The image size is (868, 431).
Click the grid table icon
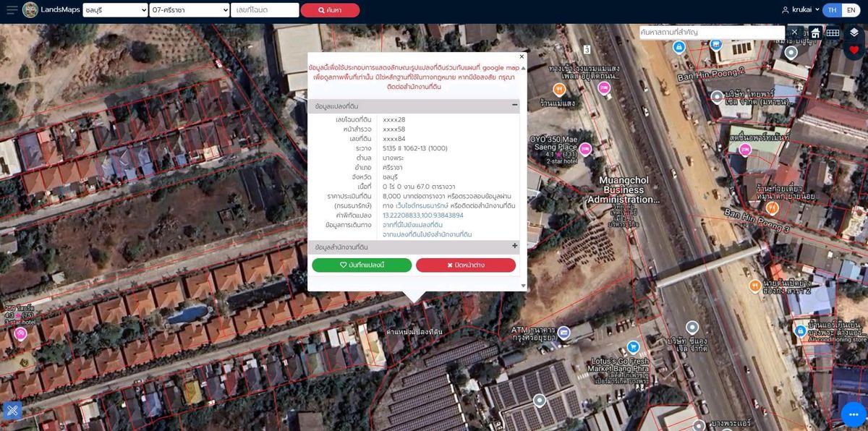coord(833,33)
